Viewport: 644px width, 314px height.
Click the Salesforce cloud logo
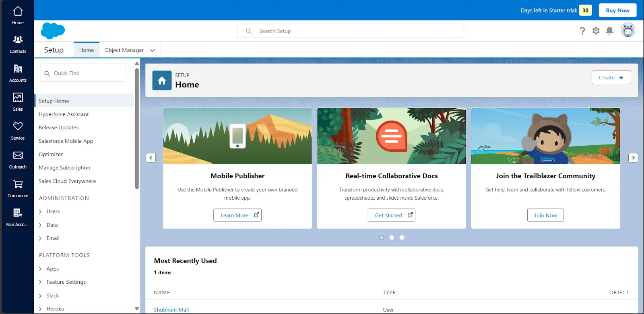(53, 31)
